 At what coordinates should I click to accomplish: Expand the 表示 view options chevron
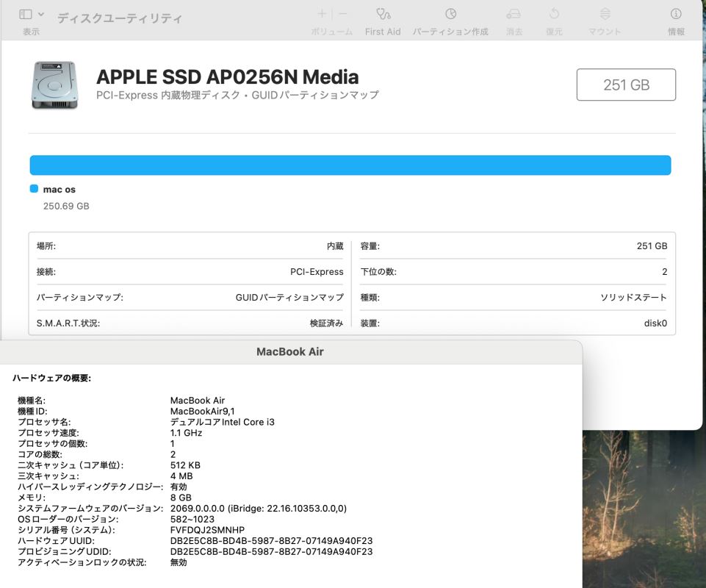41,14
